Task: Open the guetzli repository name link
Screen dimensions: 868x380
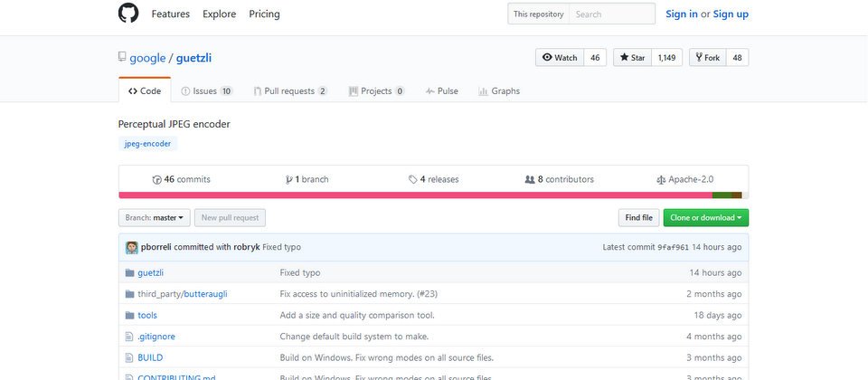Action: [x=193, y=58]
